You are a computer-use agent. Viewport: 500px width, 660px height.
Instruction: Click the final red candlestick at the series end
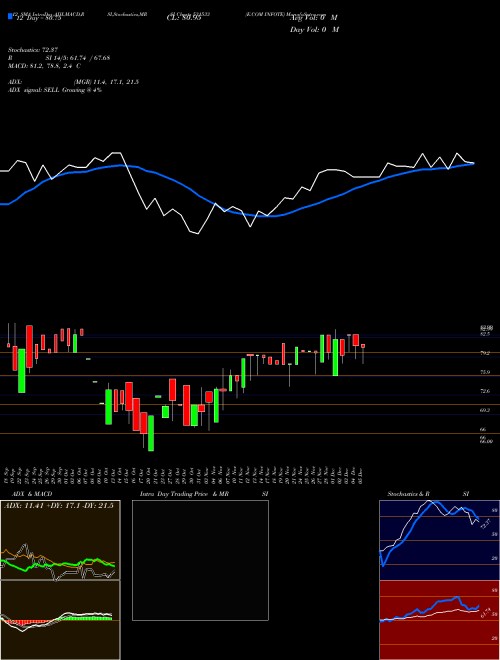click(x=363, y=346)
